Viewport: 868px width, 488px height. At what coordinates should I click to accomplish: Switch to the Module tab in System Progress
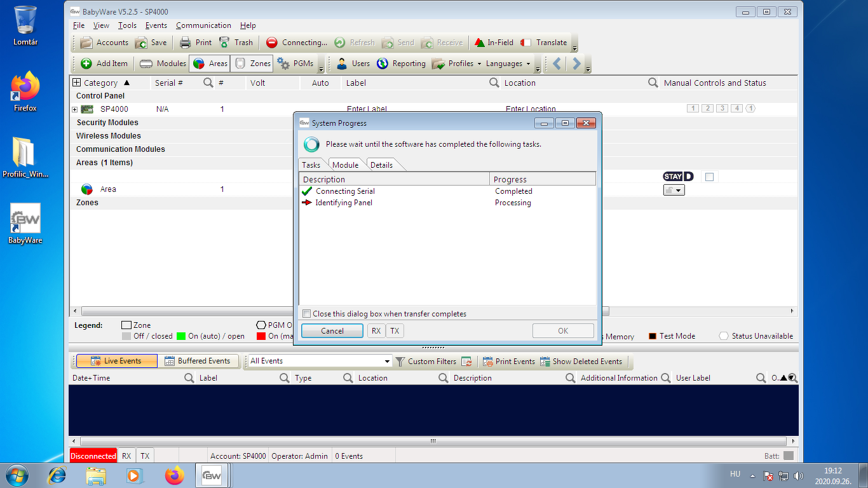[346, 165]
